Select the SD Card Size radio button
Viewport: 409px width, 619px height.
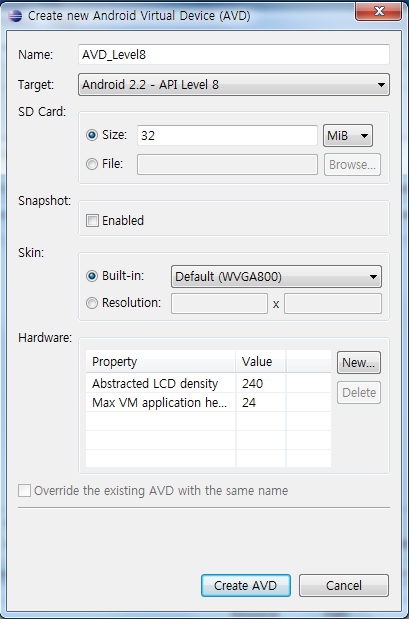pos(92,135)
